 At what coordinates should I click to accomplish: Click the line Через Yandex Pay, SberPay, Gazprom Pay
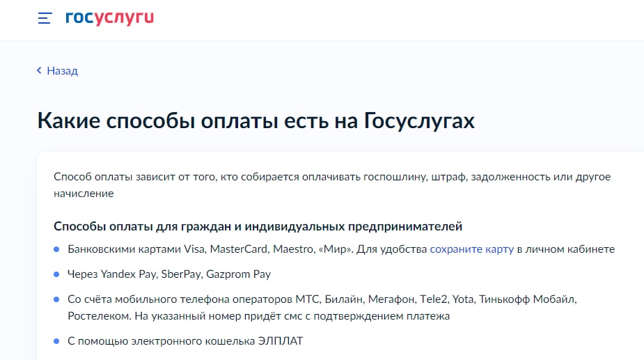click(169, 274)
